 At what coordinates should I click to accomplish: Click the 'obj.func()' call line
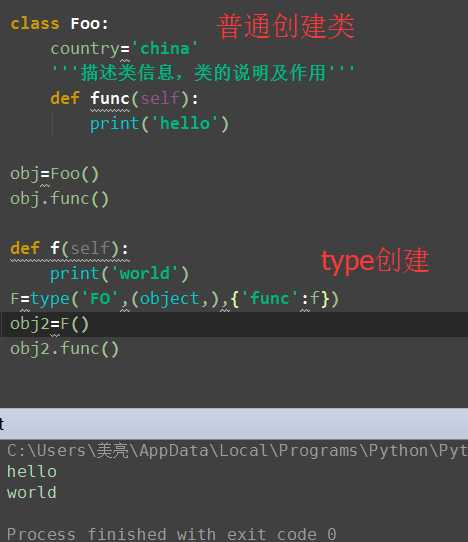[x=59, y=199]
